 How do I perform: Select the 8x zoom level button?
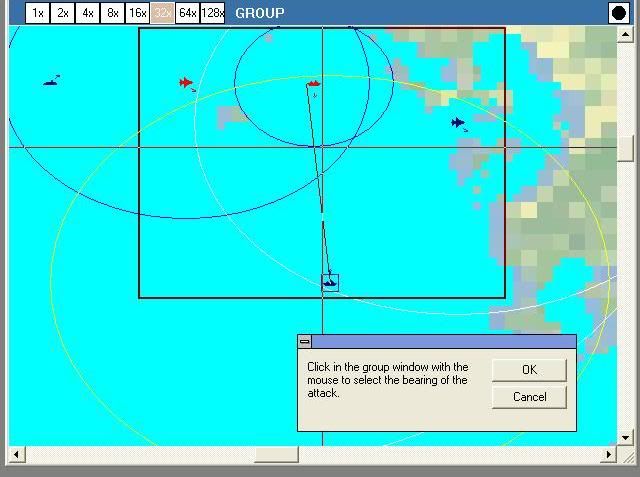pos(113,13)
